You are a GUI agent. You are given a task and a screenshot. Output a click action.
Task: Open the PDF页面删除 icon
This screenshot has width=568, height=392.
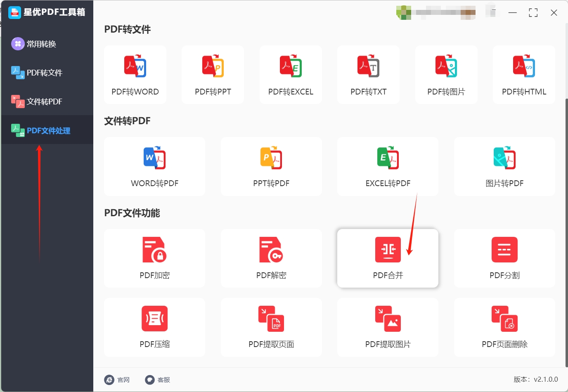504,319
